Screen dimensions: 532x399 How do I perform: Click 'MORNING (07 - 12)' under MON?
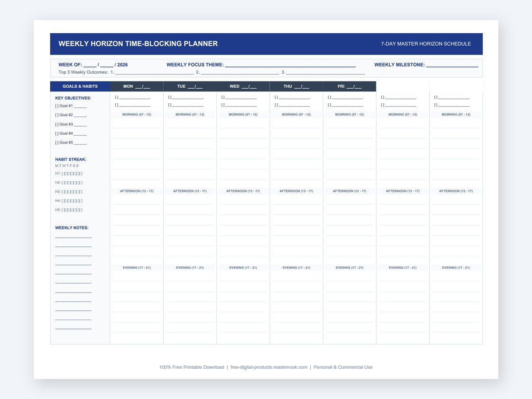click(x=137, y=114)
